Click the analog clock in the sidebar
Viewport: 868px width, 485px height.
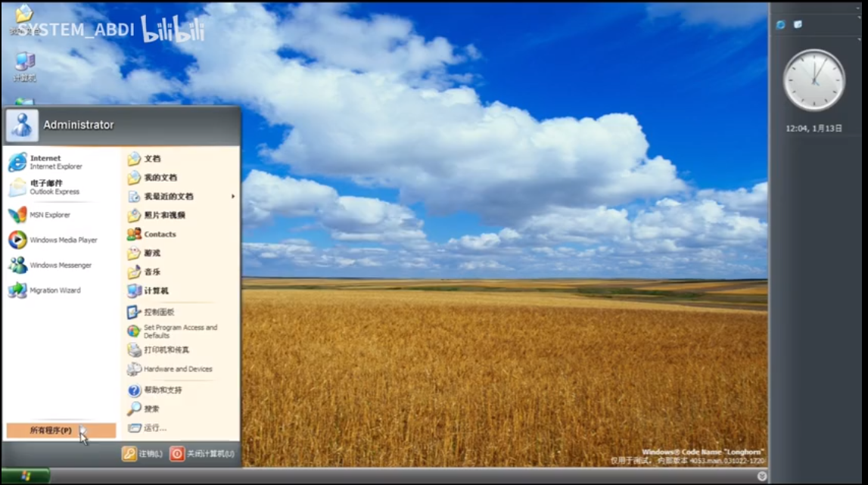point(814,80)
